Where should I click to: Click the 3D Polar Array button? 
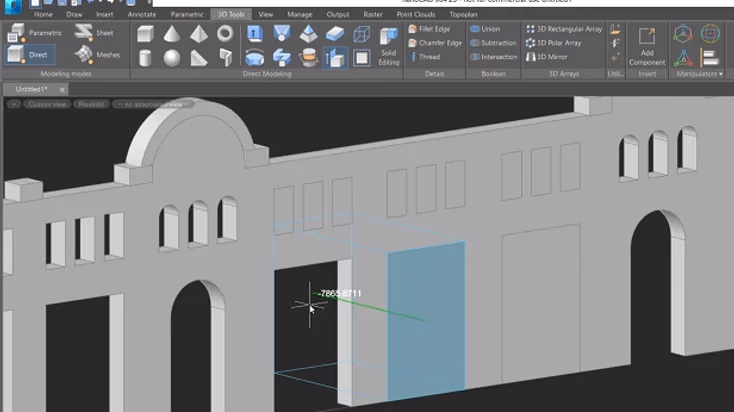(554, 43)
